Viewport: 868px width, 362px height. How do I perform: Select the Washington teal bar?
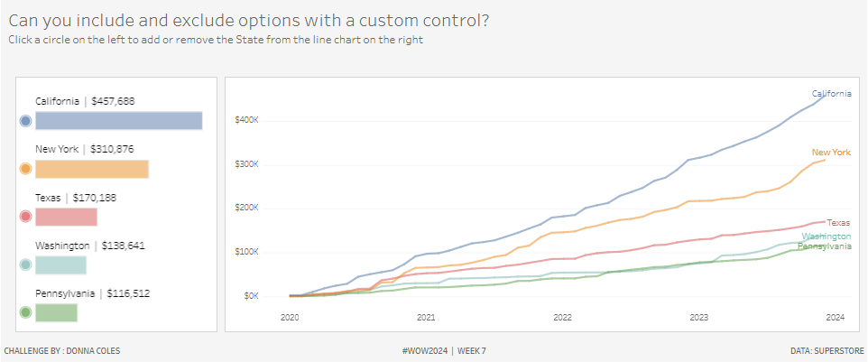(60, 265)
